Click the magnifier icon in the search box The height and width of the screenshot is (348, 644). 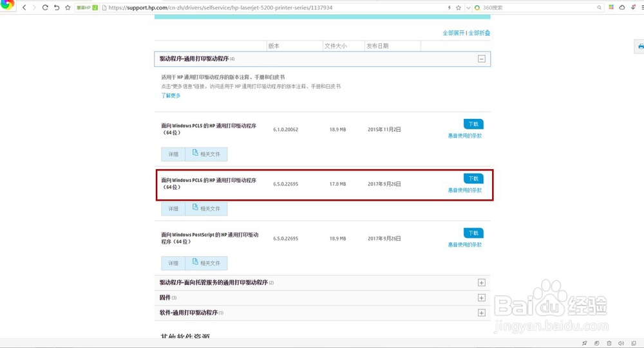pos(599,7)
